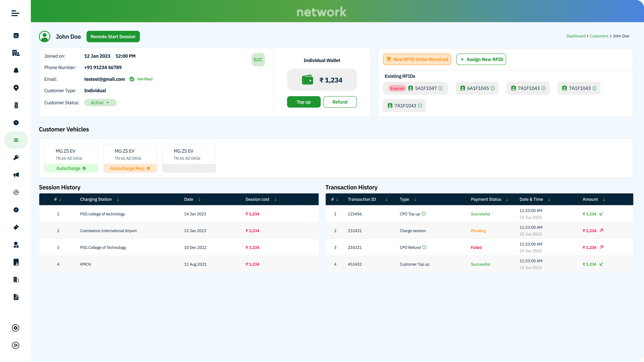Viewport: 644px width, 362px height.
Task: Click info icon on RFID 5A1F1047
Action: click(440, 88)
